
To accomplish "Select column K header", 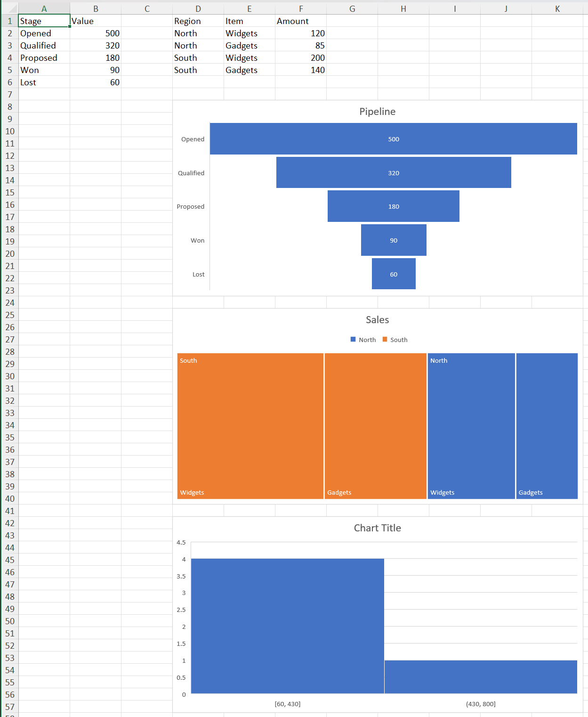I will 557,8.
